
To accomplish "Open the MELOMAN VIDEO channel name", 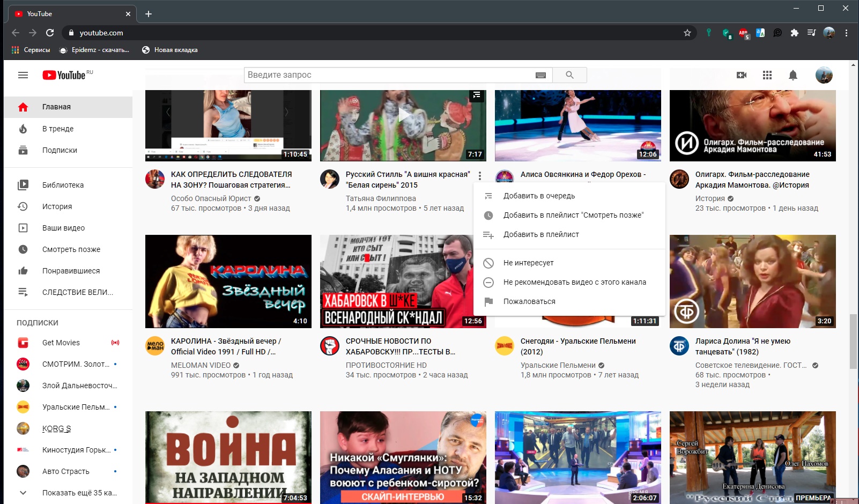I will (x=201, y=365).
